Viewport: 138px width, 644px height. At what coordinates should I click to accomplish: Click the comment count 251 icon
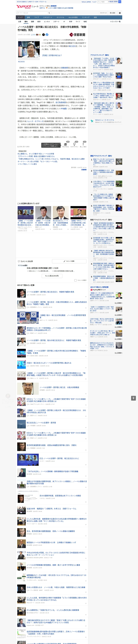(33, 35)
